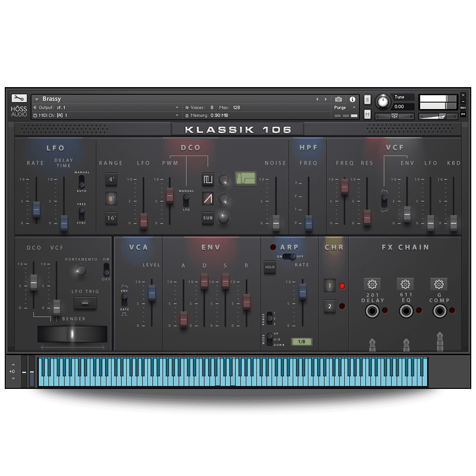Select the 16' range button

coord(111,218)
